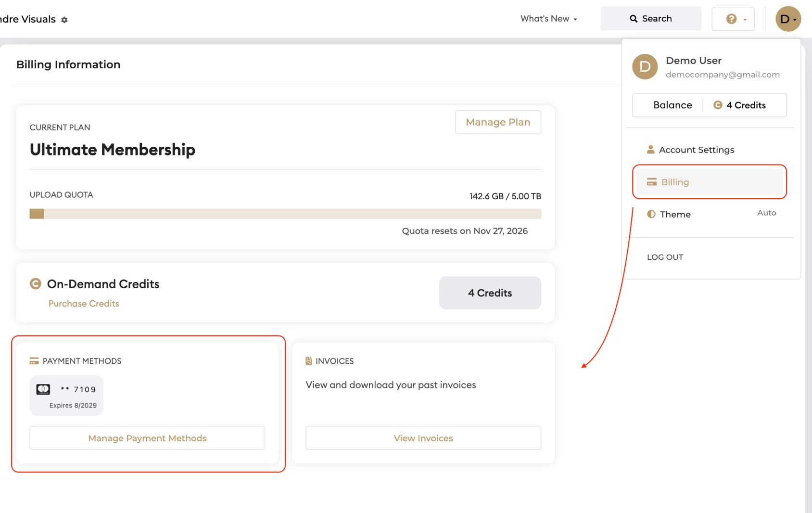Screen dimensions: 812x513
Task: Click the invoices document icon
Action: (x=309, y=361)
